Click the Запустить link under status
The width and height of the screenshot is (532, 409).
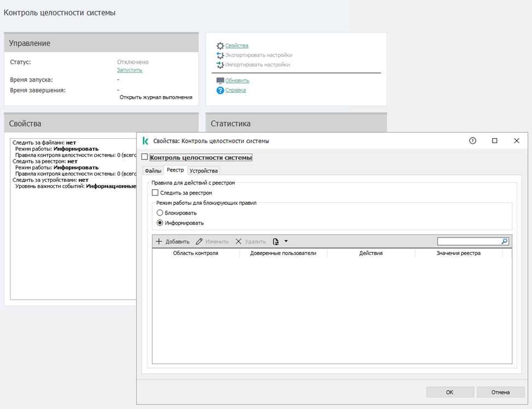(129, 70)
